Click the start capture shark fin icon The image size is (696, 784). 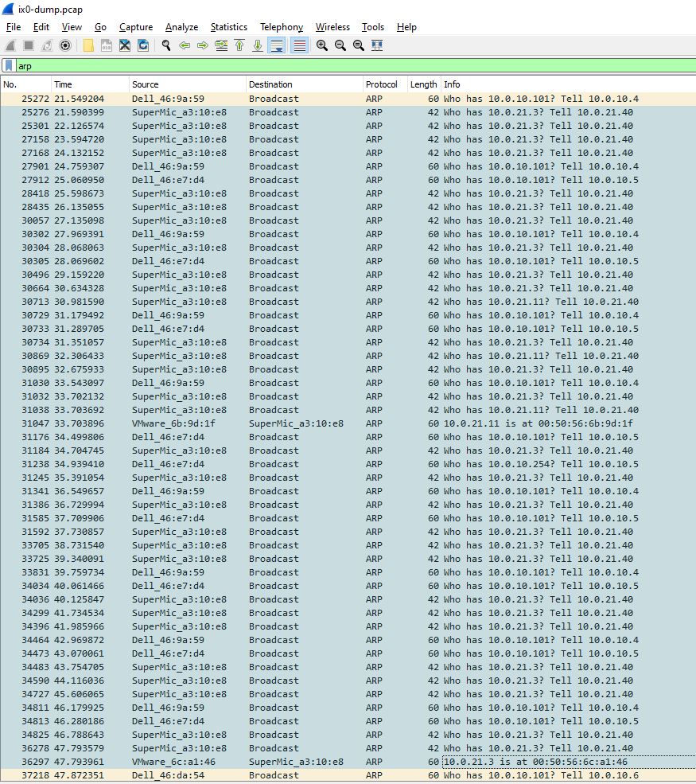(10, 46)
